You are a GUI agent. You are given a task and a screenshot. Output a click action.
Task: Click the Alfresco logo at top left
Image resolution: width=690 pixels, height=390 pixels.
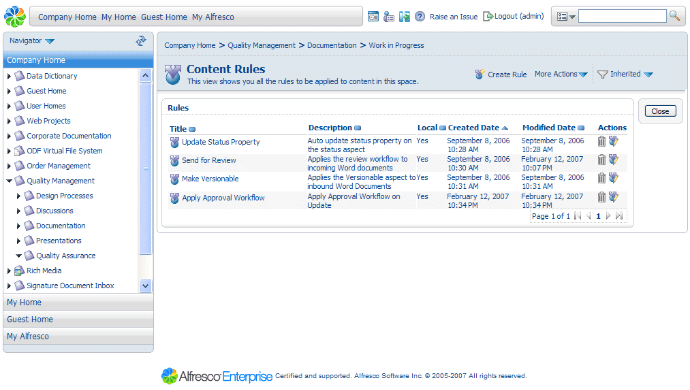(x=15, y=17)
